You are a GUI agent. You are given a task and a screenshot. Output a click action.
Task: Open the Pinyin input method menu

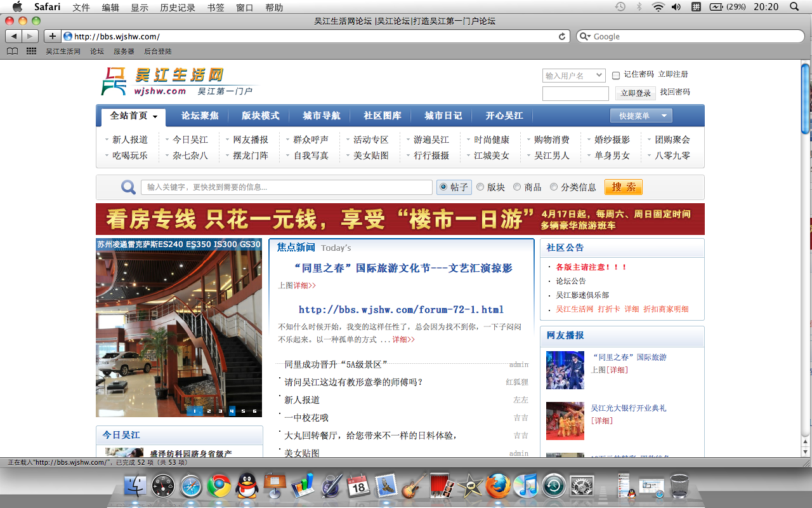click(696, 6)
